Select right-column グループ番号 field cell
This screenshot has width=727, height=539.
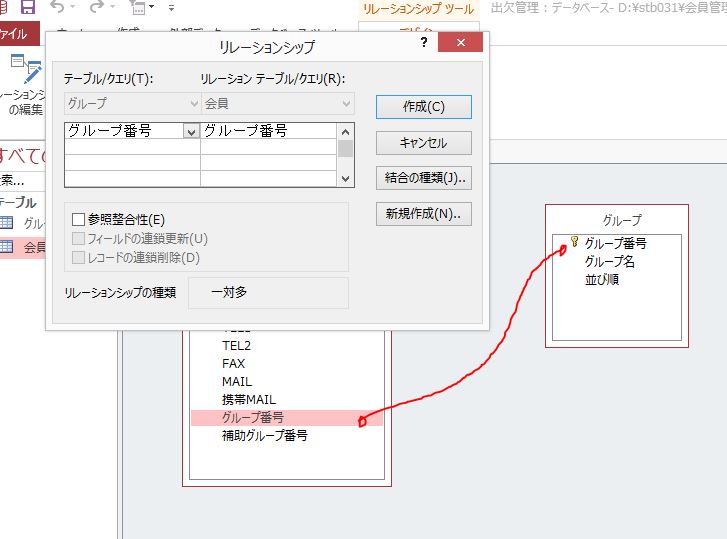coord(268,131)
